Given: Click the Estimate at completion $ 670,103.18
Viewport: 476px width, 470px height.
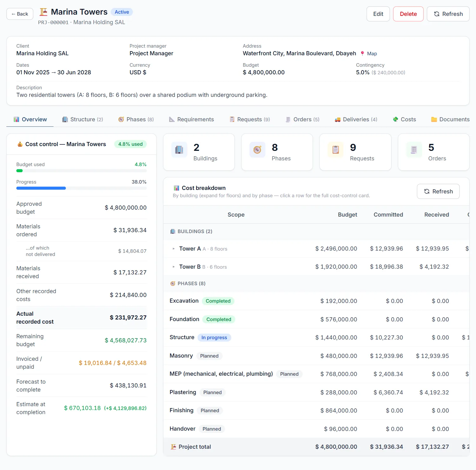Looking at the screenshot, I should [83, 408].
